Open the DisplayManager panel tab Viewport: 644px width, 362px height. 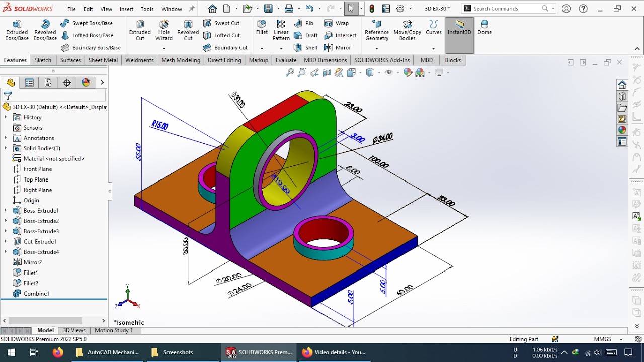tap(86, 83)
